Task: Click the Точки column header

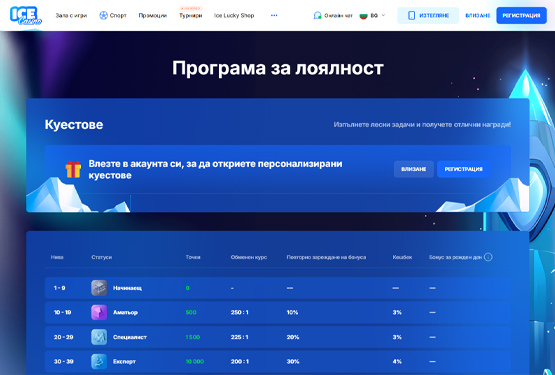Action: (x=193, y=257)
